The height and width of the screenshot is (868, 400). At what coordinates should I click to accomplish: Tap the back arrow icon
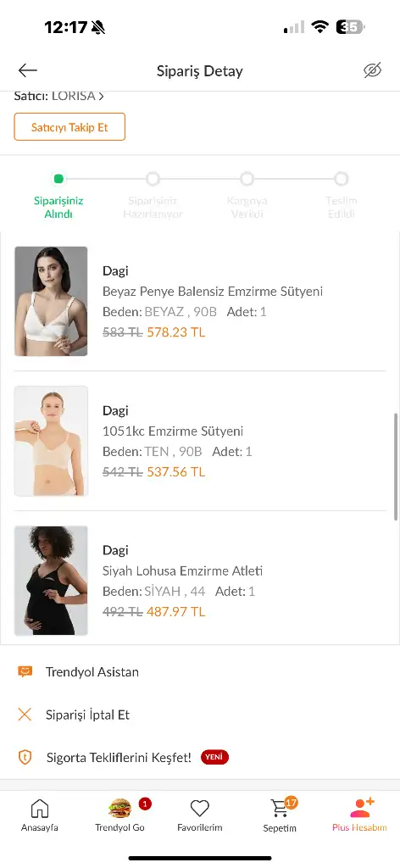[x=27, y=71]
